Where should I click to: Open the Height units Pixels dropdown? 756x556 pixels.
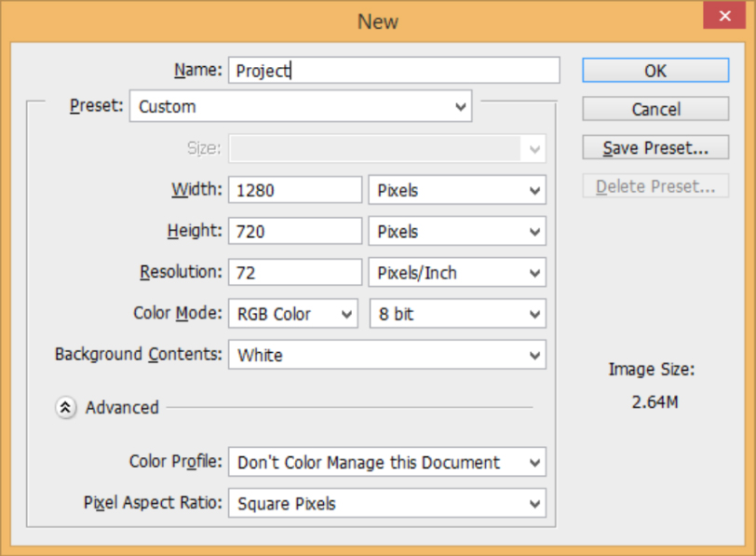click(x=457, y=232)
